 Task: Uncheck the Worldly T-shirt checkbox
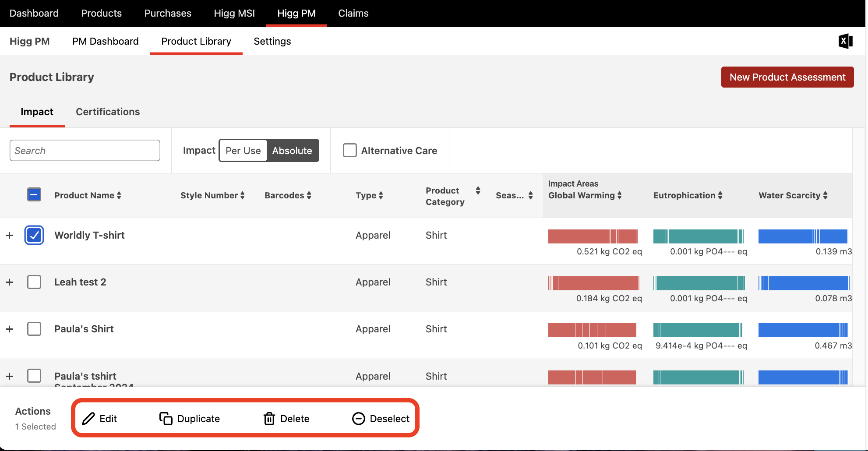34,235
